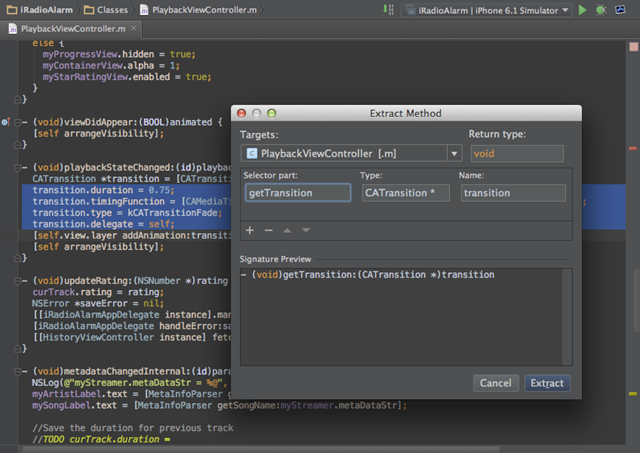
Task: Click fold end marker after viewDidAppear
Action: pyautogui.click(x=18, y=144)
